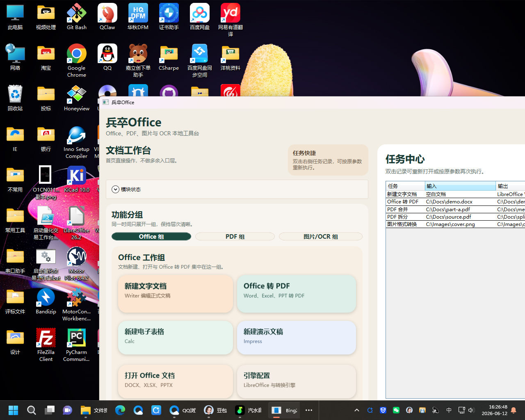Expand the 模块状态 section

tap(115, 189)
